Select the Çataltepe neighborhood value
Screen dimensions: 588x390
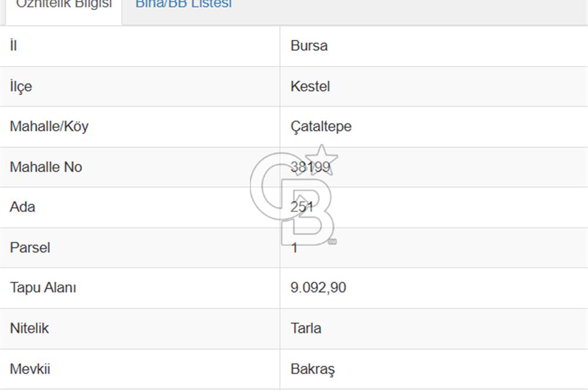[x=321, y=127]
